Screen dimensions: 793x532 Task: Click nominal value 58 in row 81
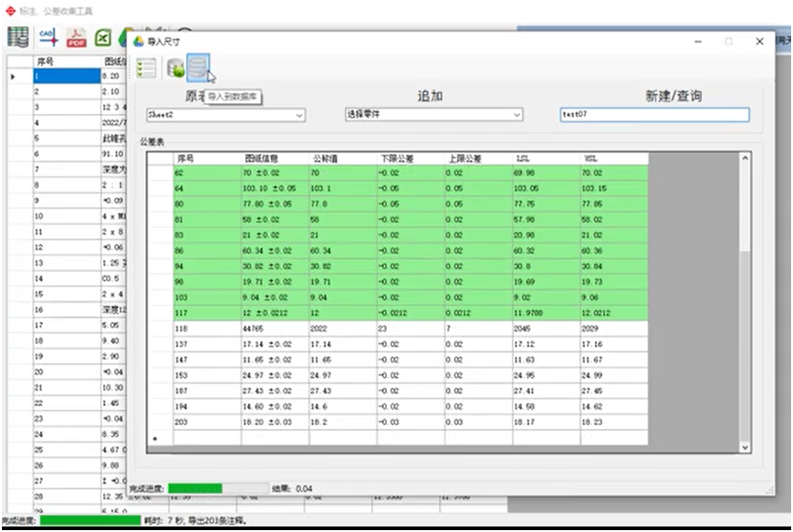[343, 220]
